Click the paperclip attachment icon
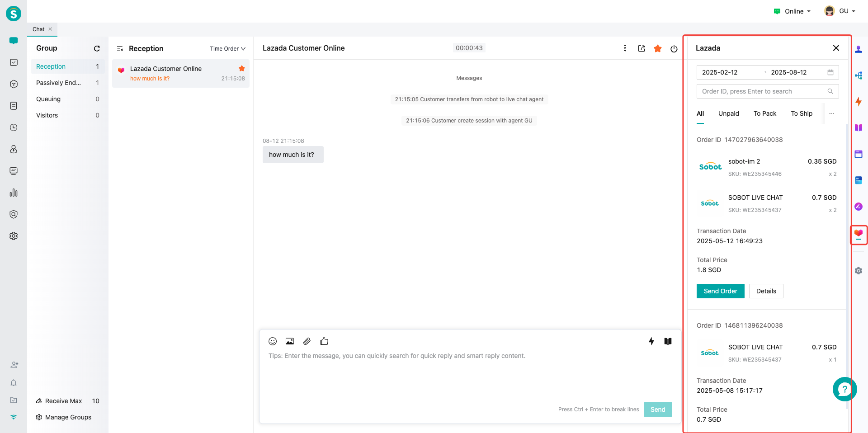The image size is (868, 433). coord(307,341)
